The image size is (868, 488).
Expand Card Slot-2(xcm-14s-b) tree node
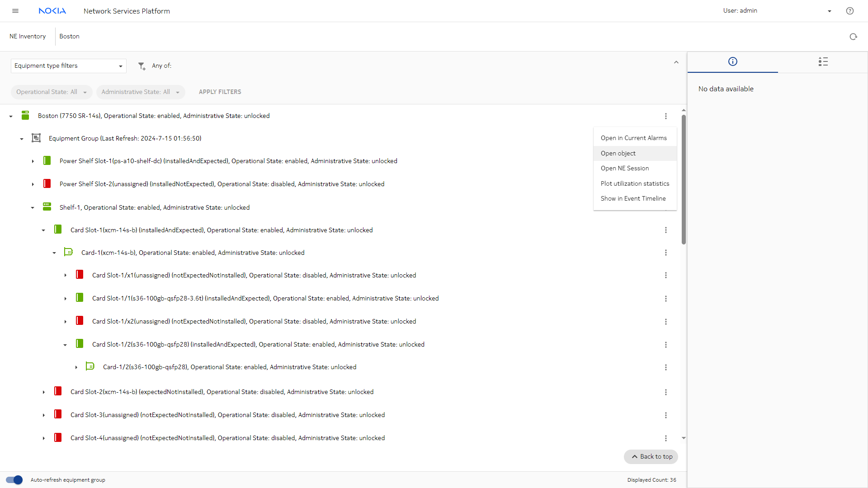point(43,392)
